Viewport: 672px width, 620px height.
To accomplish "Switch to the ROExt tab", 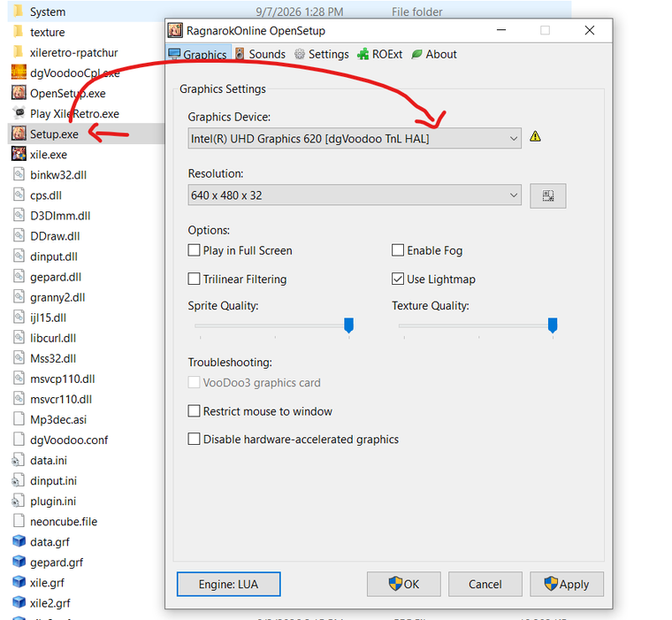I will click(x=380, y=54).
